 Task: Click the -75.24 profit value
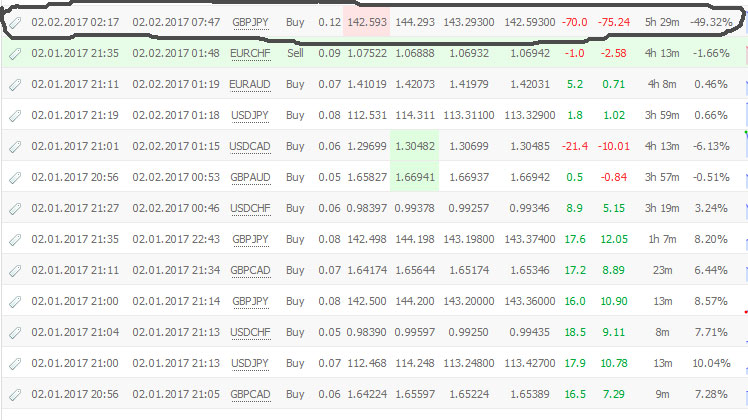click(613, 22)
